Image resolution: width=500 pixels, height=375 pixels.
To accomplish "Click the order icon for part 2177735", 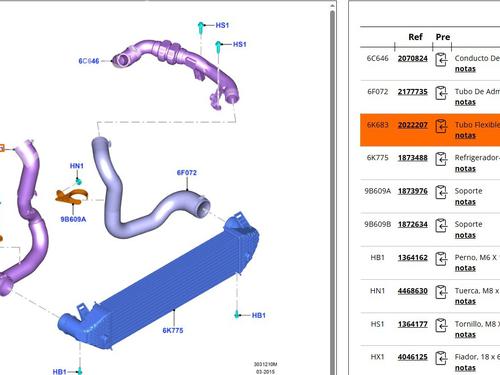I will tap(441, 93).
